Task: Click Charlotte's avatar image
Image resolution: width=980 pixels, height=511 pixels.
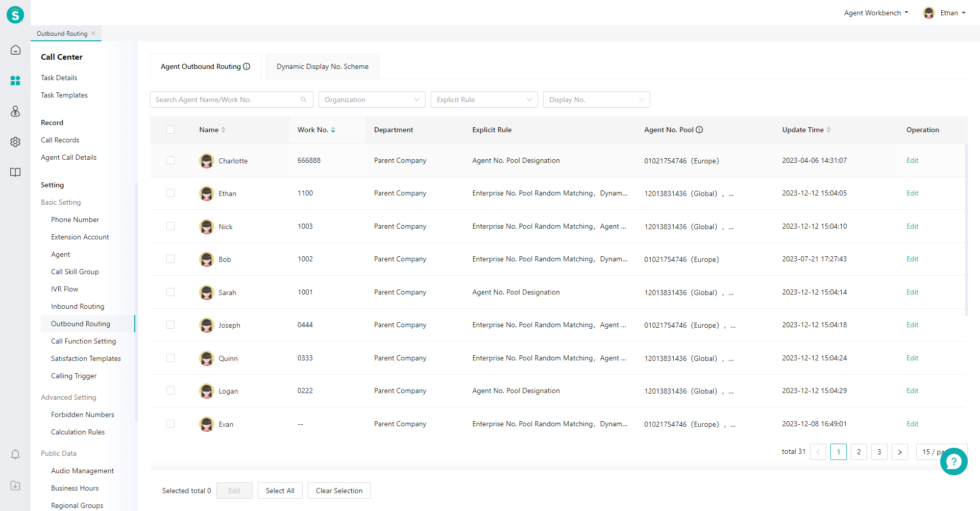Action: point(206,161)
